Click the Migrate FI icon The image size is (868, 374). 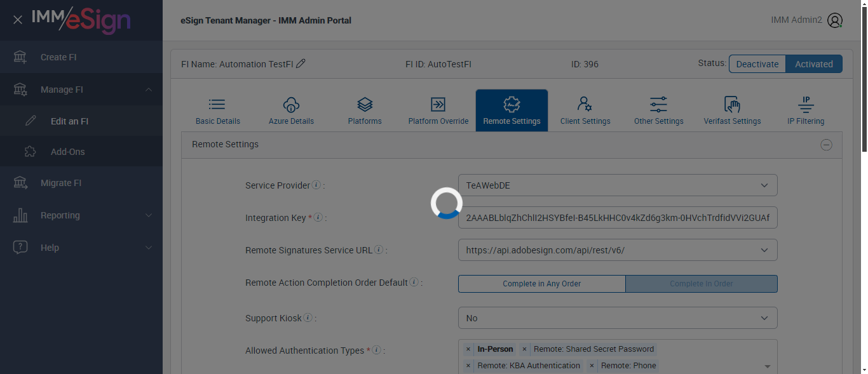20,183
